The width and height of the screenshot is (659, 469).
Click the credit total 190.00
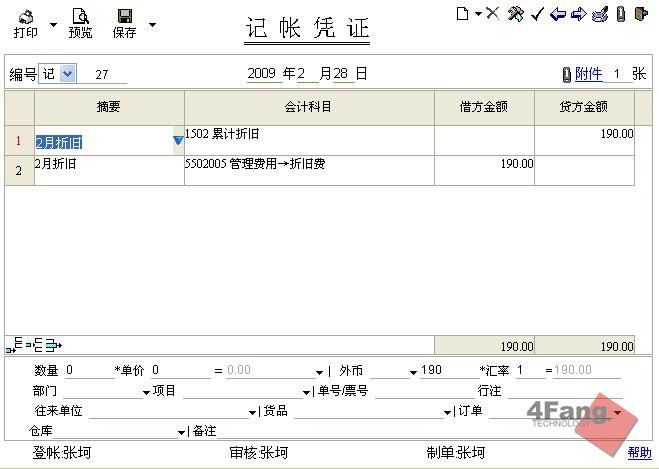pos(584,346)
